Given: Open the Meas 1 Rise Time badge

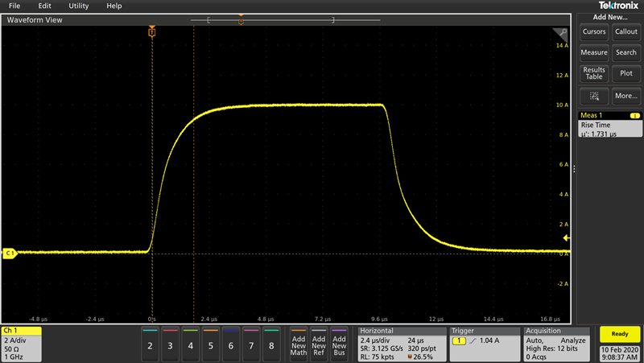Looking at the screenshot, I should 611,126.
